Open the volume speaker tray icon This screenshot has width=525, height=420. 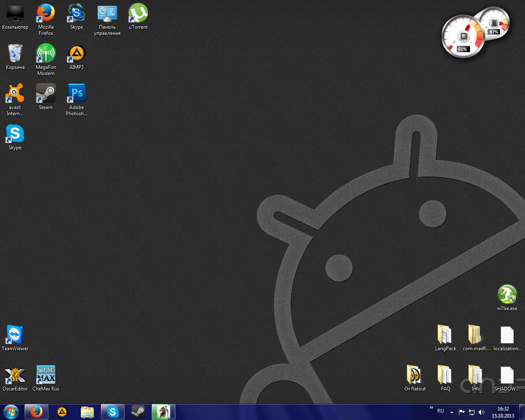point(482,412)
